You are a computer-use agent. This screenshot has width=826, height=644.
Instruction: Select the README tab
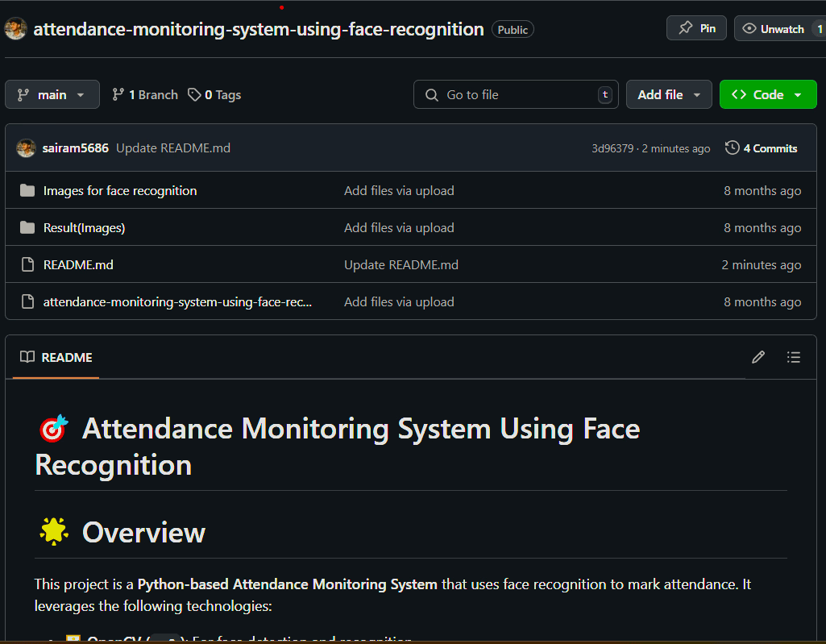tap(56, 357)
